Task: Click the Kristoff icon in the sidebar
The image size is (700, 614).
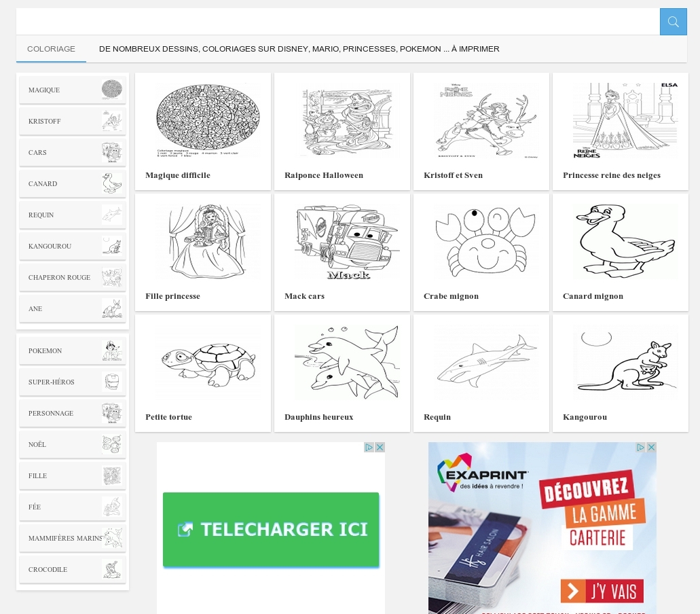Action: click(111, 121)
